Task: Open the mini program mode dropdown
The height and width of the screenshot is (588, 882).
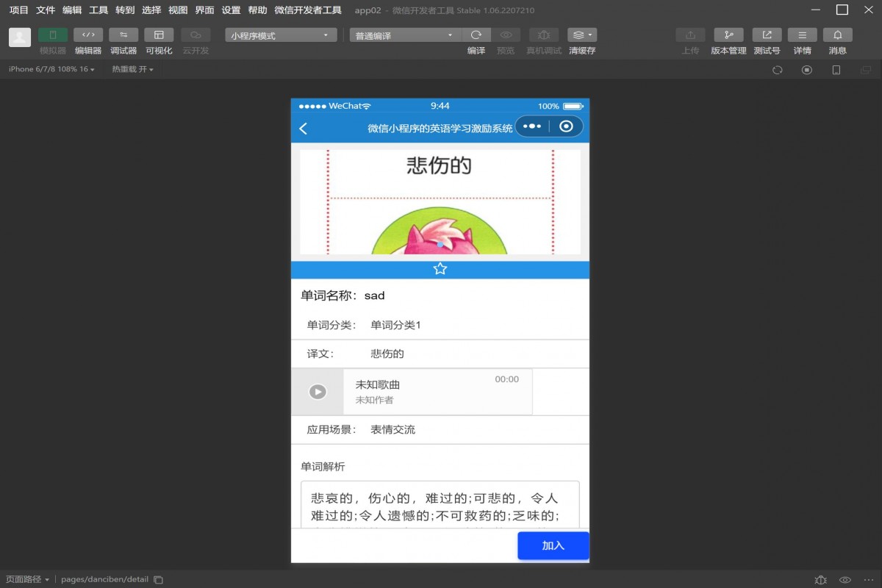Action: tap(281, 35)
